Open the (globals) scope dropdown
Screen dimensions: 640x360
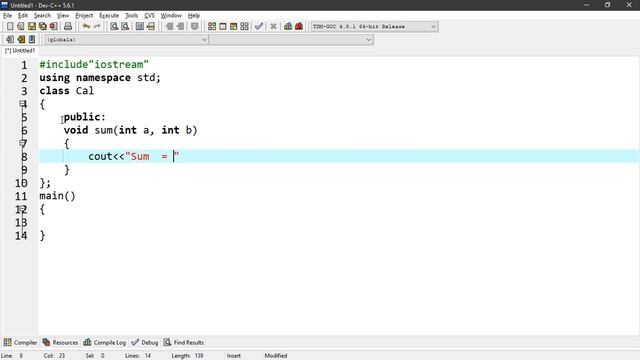click(x=126, y=40)
